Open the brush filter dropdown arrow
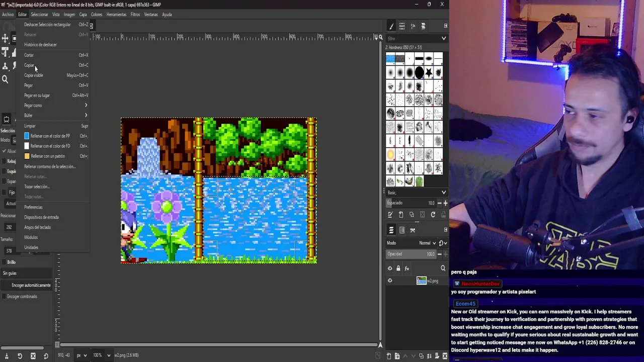Screen dimensions: 644x362 (444, 38)
